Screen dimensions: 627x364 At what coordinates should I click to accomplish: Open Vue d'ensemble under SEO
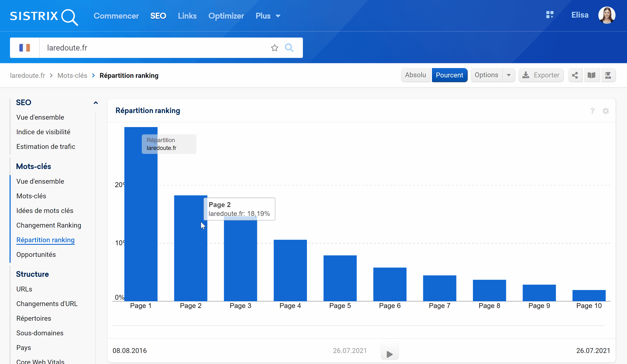coord(40,117)
